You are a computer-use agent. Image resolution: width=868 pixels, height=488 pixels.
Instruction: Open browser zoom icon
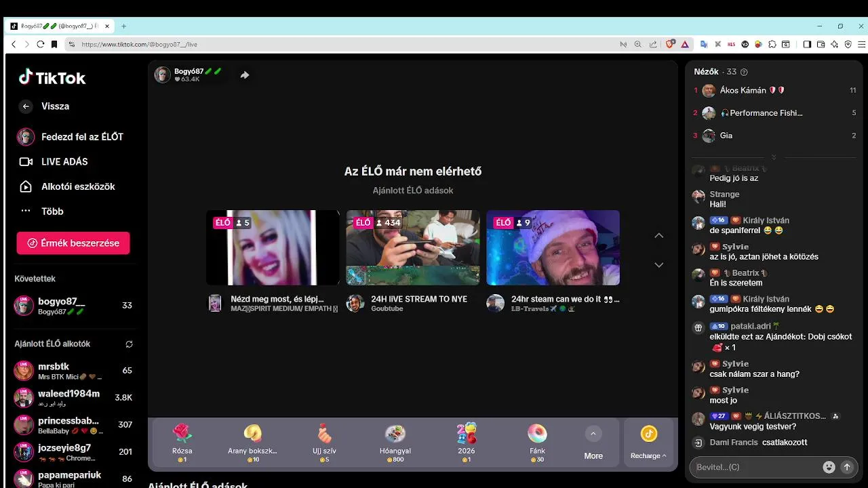tap(637, 44)
